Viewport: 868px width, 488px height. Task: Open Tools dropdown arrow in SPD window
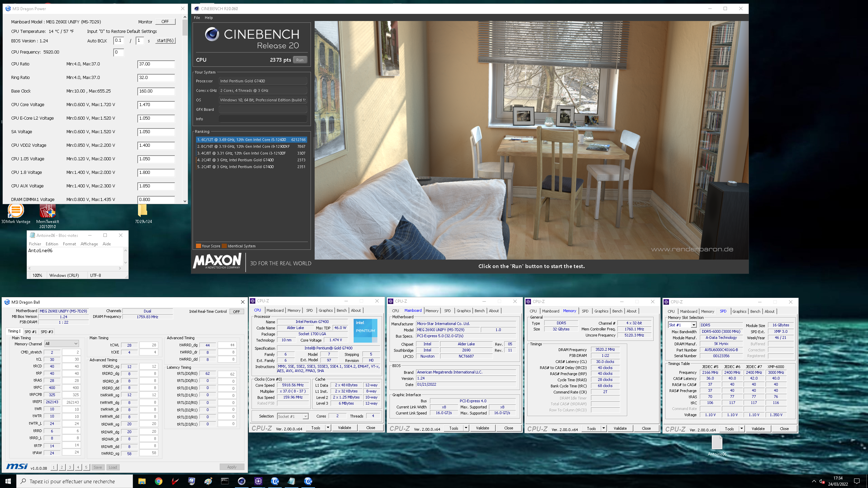pyautogui.click(x=742, y=429)
